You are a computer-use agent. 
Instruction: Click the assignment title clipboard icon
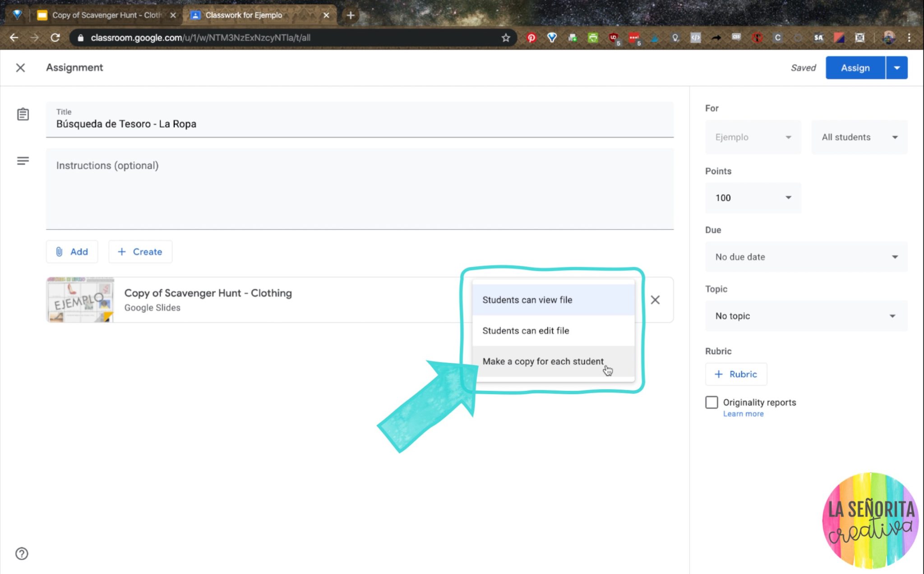click(x=23, y=114)
